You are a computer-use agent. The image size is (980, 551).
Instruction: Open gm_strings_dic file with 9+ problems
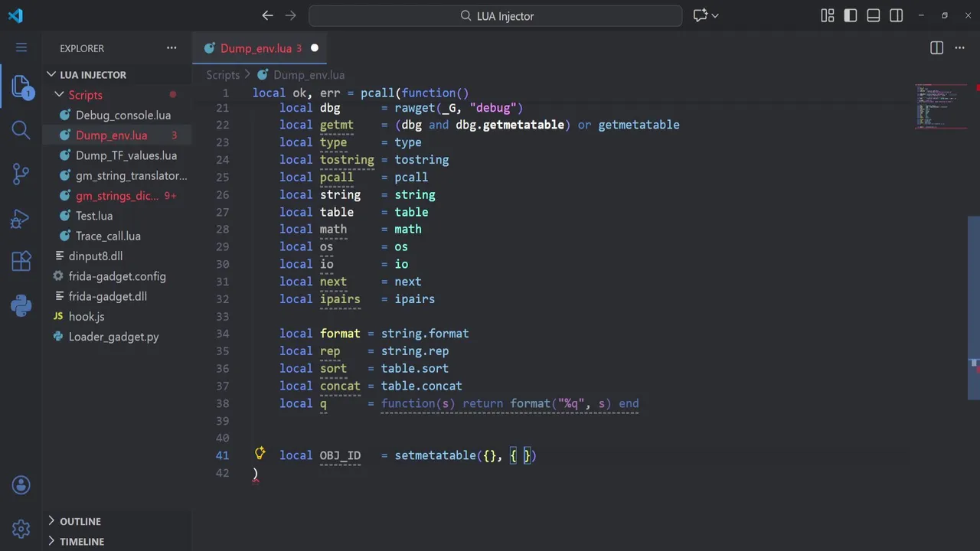click(x=116, y=196)
